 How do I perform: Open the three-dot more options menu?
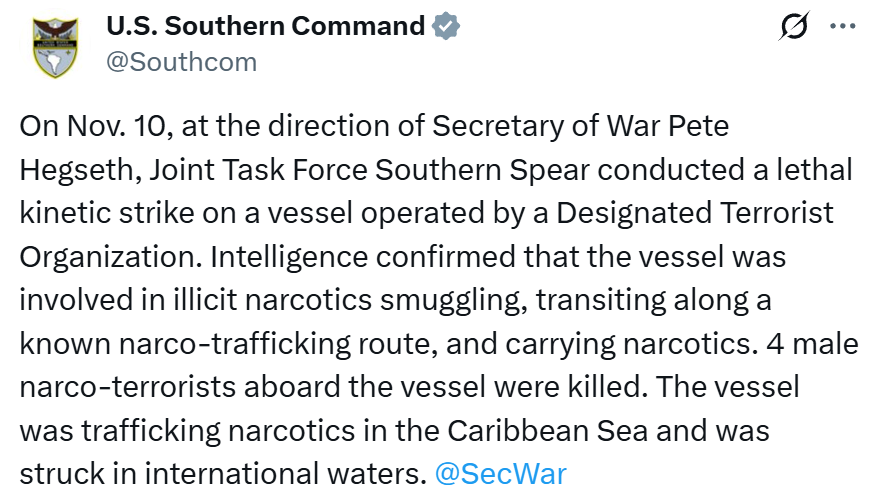pos(843,27)
